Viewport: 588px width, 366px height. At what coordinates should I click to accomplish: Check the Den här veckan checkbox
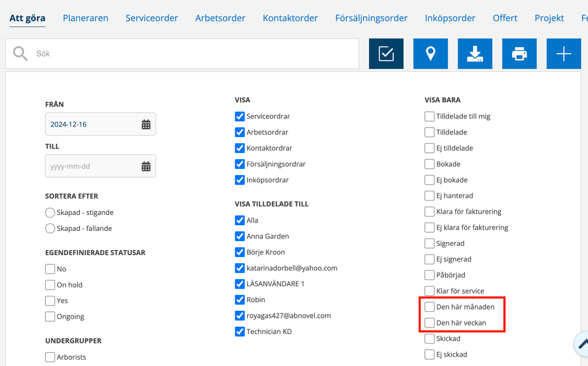click(x=430, y=323)
